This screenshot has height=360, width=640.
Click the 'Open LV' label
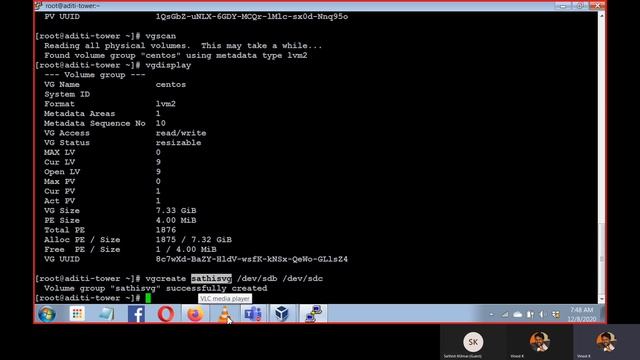(x=62, y=172)
